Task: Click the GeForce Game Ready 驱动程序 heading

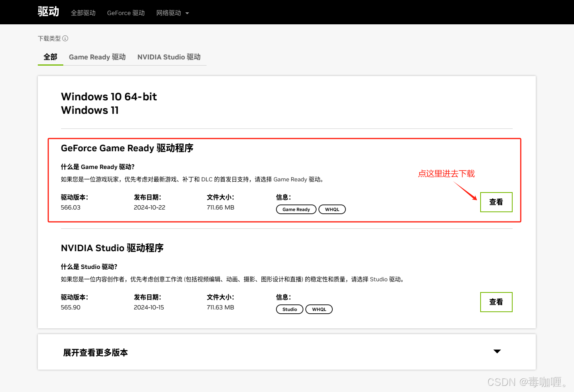Action: tap(127, 148)
